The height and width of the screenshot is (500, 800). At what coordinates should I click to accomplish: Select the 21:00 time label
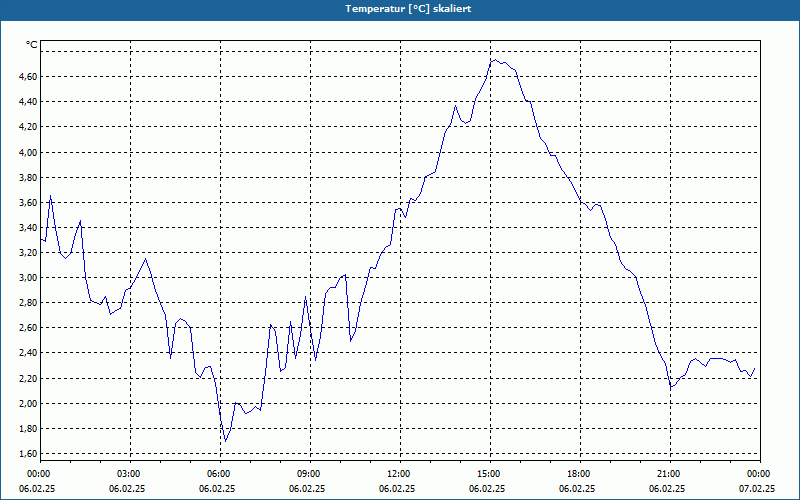point(670,474)
